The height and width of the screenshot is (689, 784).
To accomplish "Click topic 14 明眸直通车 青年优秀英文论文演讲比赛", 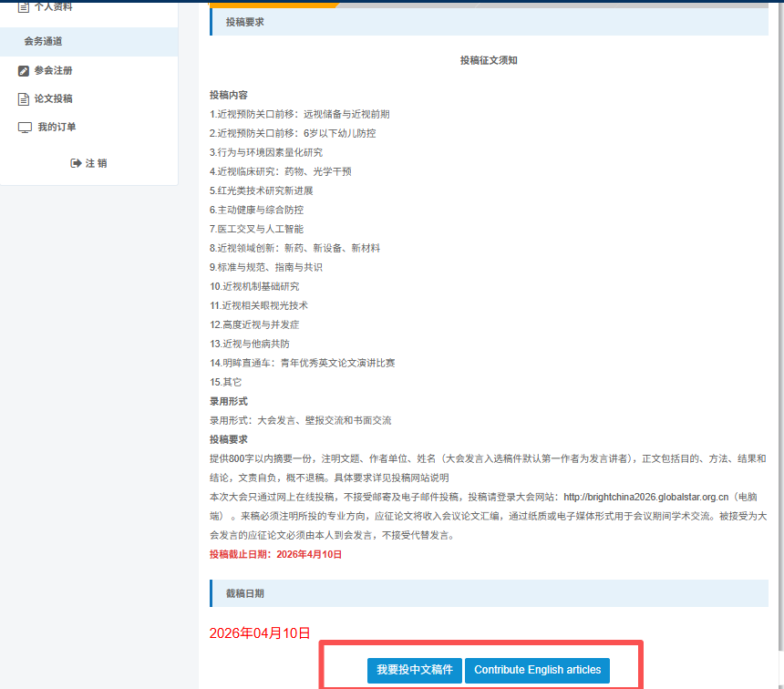I will 302,363.
